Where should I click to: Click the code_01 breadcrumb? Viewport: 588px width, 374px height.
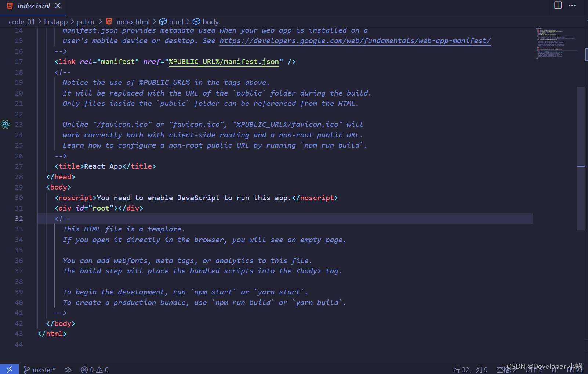22,22
